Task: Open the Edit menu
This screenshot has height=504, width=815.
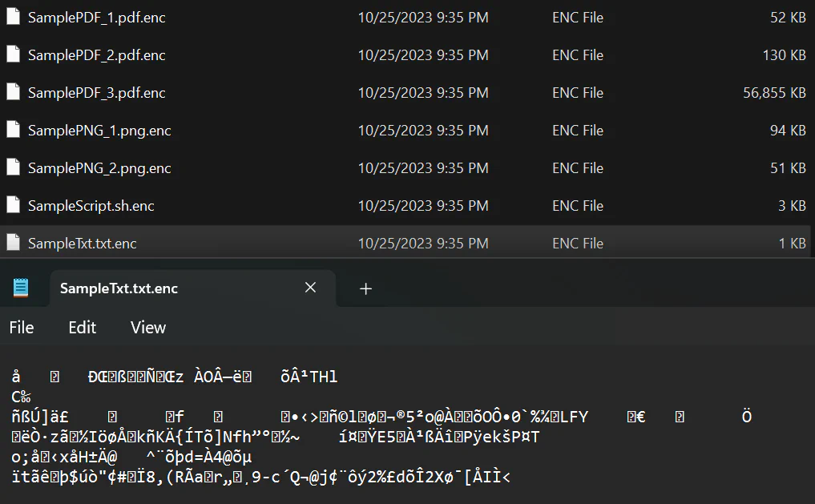Action: point(82,328)
